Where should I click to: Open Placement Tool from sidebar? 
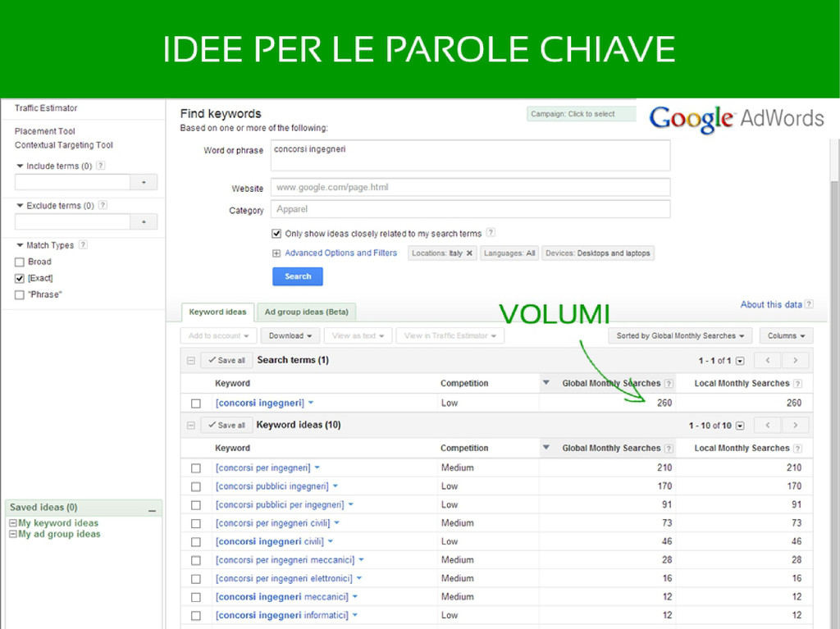click(x=45, y=131)
